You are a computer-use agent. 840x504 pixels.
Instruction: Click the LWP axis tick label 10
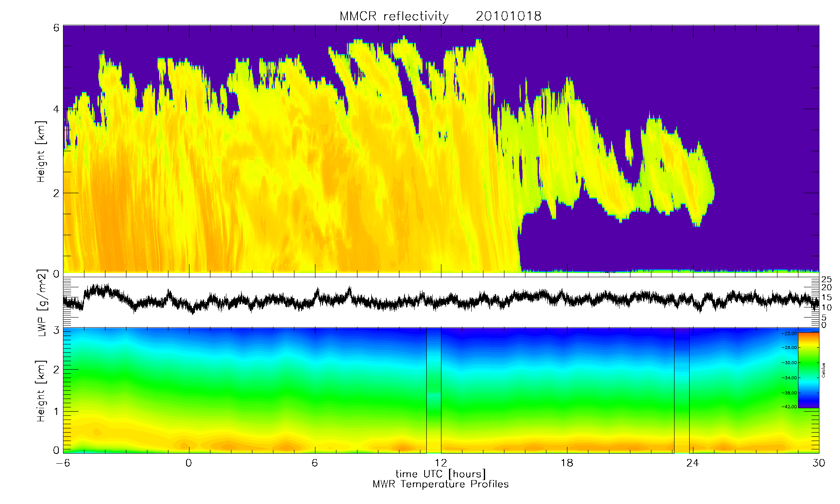click(827, 307)
